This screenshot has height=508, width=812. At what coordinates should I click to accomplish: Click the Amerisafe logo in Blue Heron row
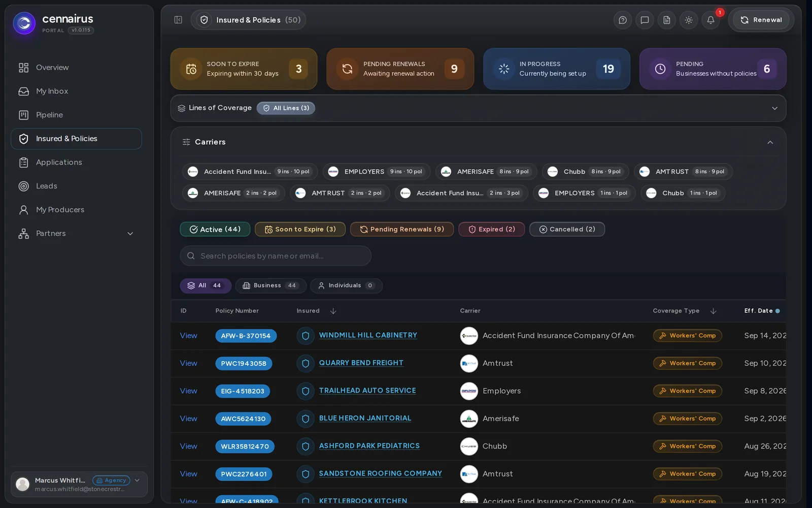point(469,419)
